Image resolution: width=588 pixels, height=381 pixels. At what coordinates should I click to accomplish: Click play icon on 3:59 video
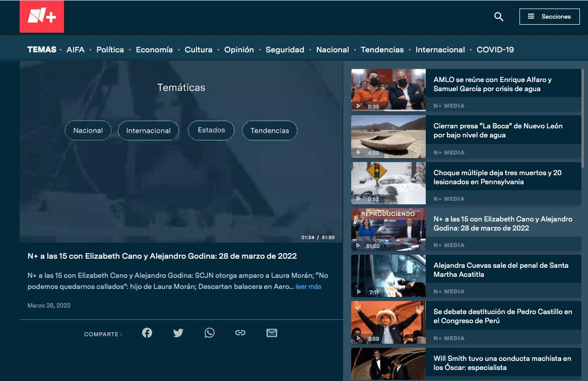[x=359, y=338]
